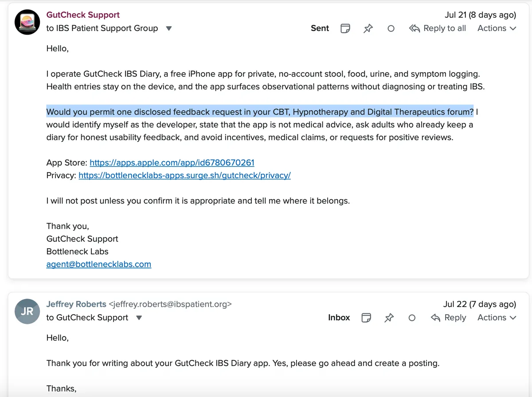Open the bottlenecklabs privacy policy link
The width and height of the screenshot is (532, 397).
coord(184,175)
